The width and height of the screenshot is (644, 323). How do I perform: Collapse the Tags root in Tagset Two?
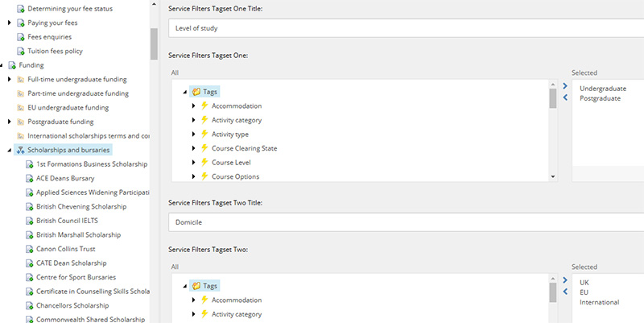[x=185, y=287]
